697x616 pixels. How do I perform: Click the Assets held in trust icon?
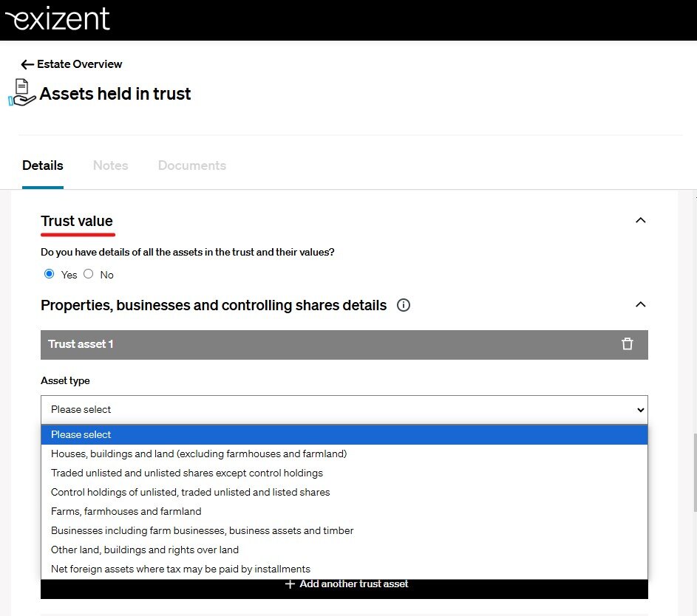coord(22,93)
